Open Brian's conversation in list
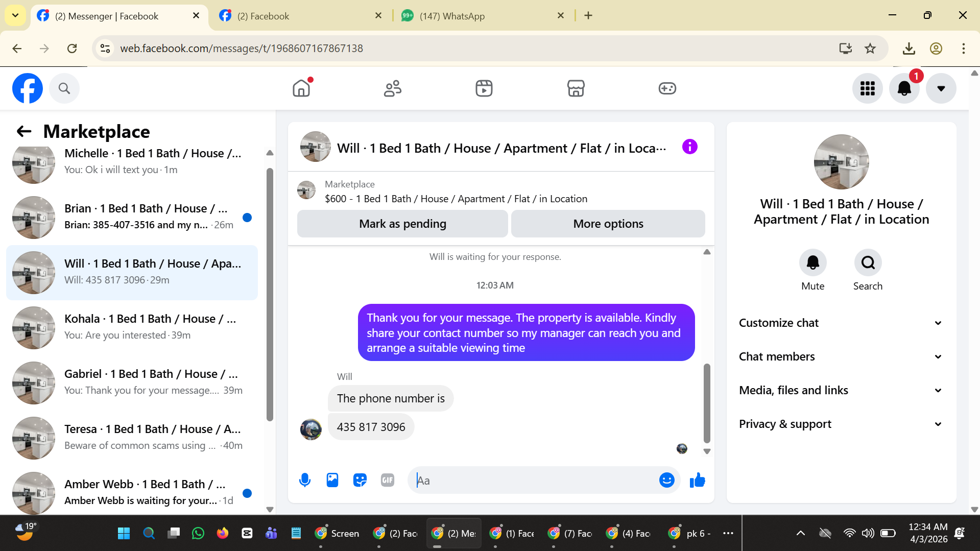 (x=132, y=218)
